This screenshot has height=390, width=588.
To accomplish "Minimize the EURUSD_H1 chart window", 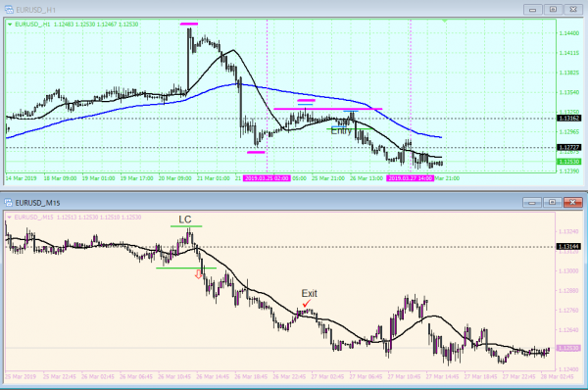I will tap(532, 10).
